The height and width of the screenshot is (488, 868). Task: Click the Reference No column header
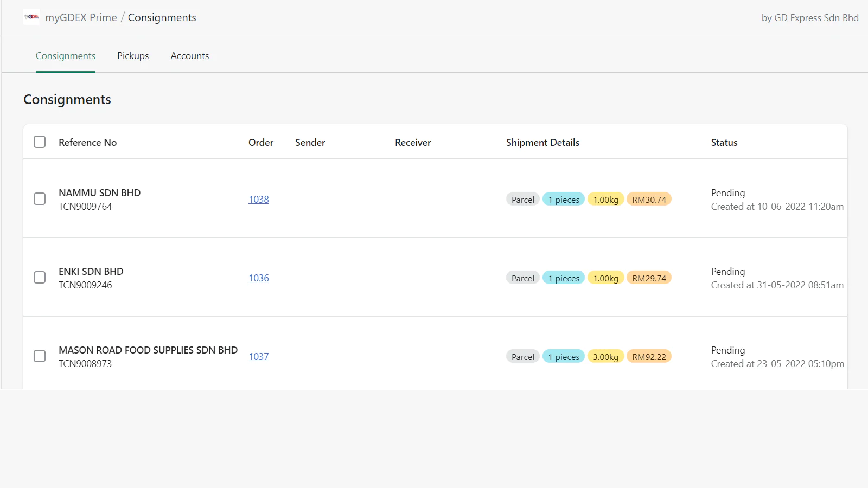click(x=88, y=143)
